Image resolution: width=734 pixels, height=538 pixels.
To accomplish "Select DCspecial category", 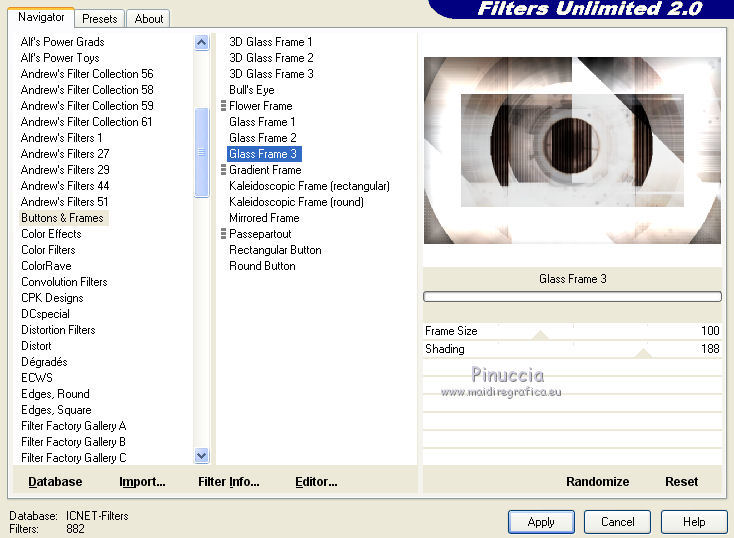I will [45, 314].
